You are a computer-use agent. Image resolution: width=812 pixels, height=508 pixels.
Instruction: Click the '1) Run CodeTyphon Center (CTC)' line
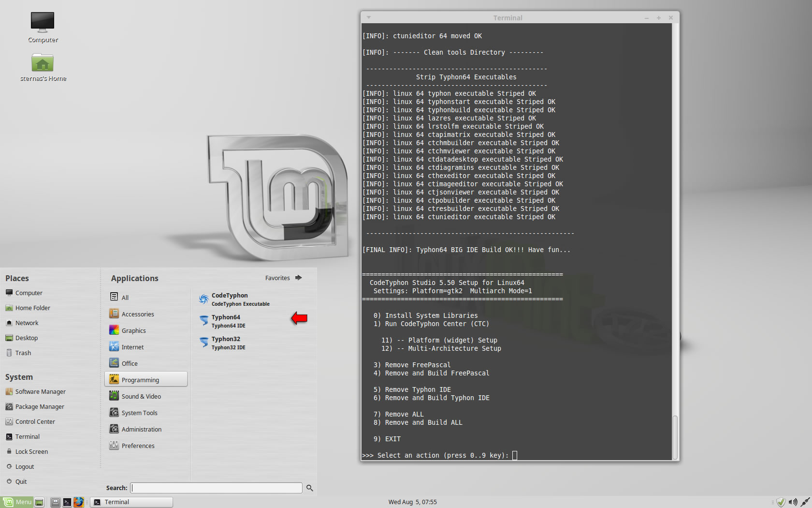click(x=431, y=324)
